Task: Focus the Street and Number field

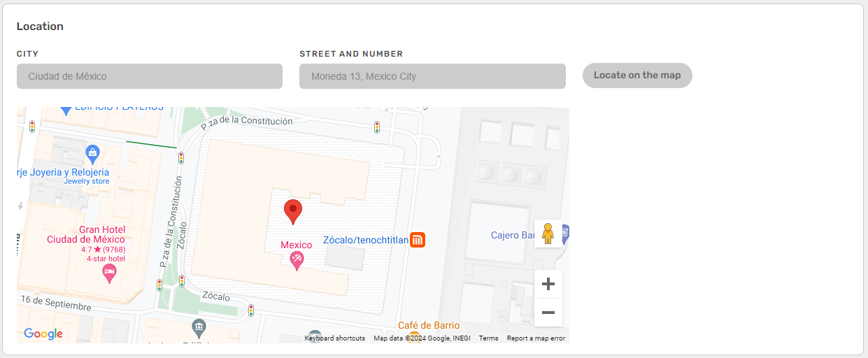Action: (432, 76)
